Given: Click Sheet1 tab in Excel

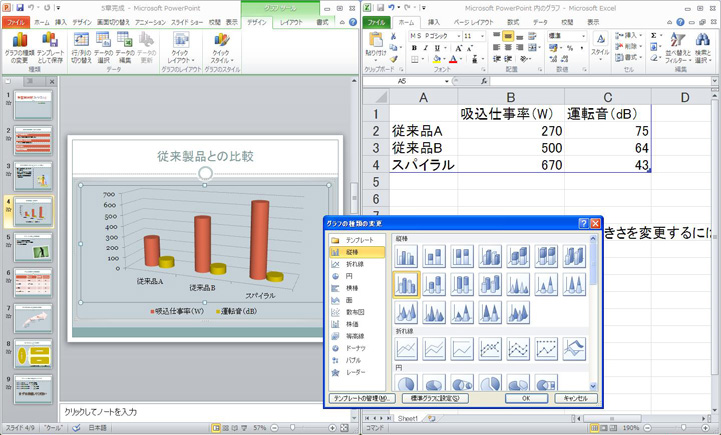Looking at the screenshot, I should pyautogui.click(x=408, y=418).
